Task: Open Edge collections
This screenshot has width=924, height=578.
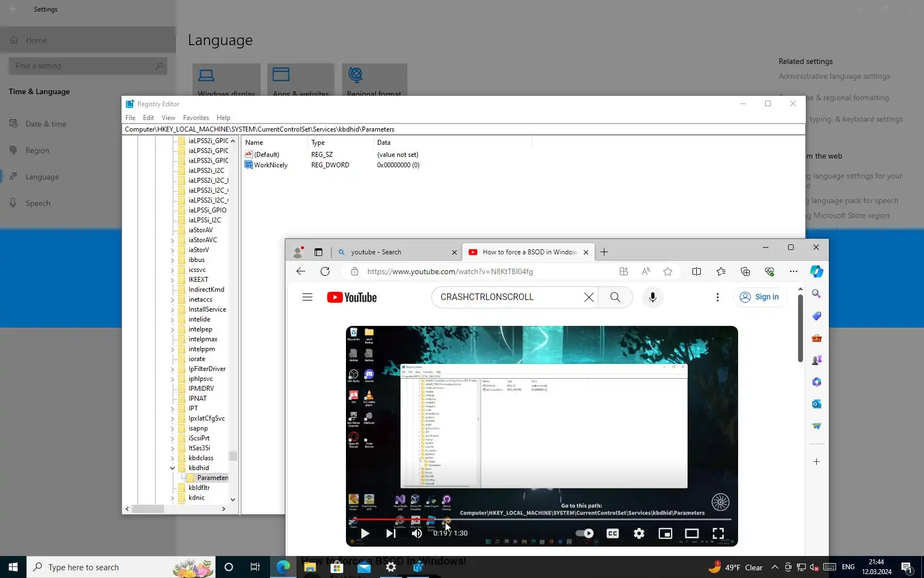Action: pyautogui.click(x=745, y=271)
